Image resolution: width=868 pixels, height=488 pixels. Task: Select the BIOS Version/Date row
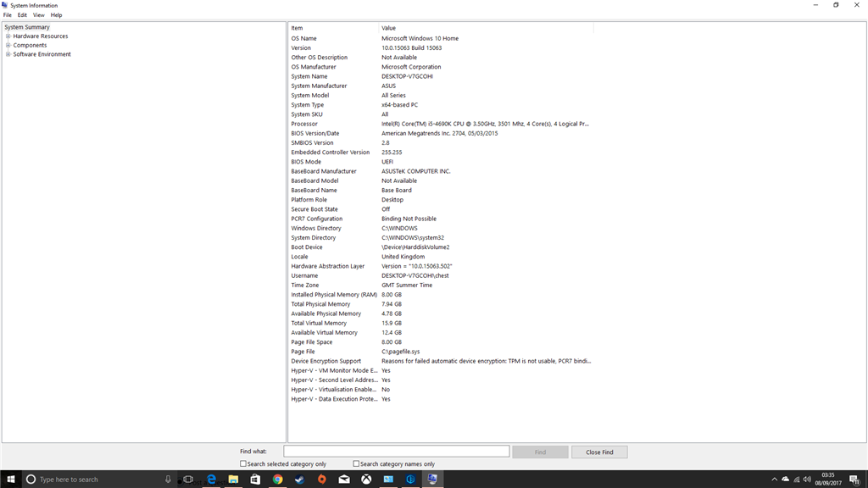pos(441,133)
